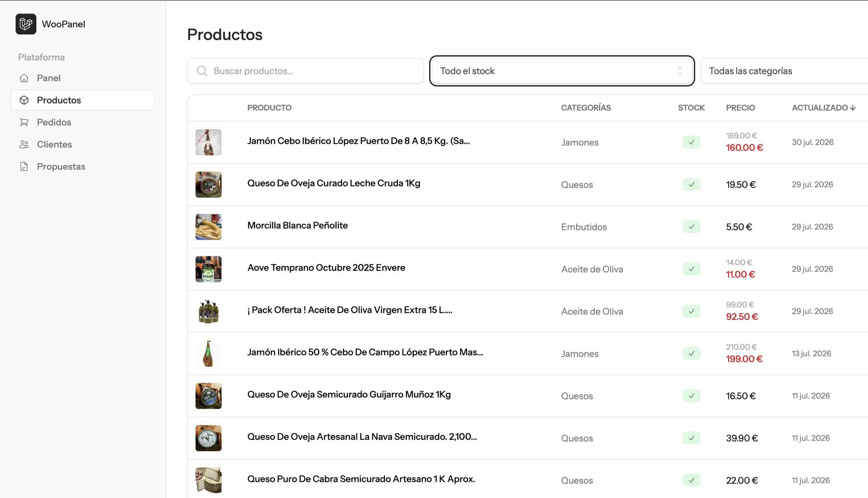Click stock checkmark for Queso Puro De Cabra
The height and width of the screenshot is (498, 868).
[691, 480]
